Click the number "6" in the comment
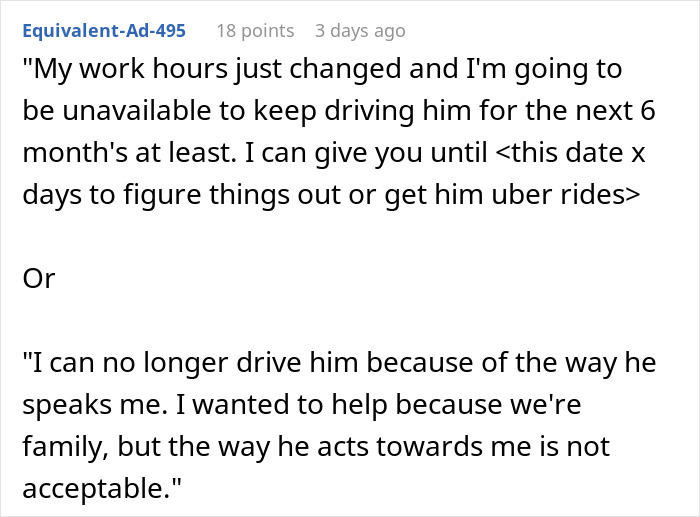Image resolution: width=700 pixels, height=517 pixels. [x=646, y=111]
